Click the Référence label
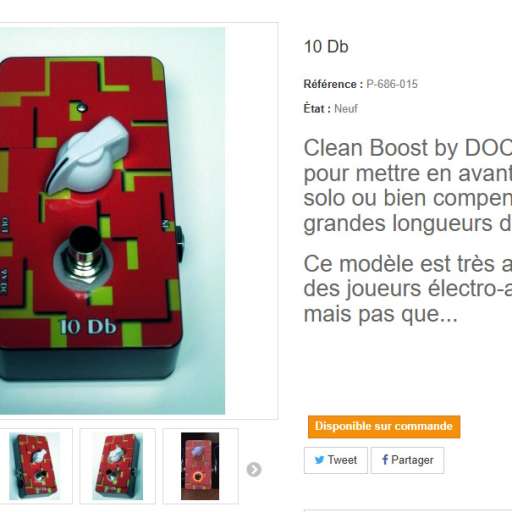This screenshot has width=512, height=512. (x=333, y=84)
